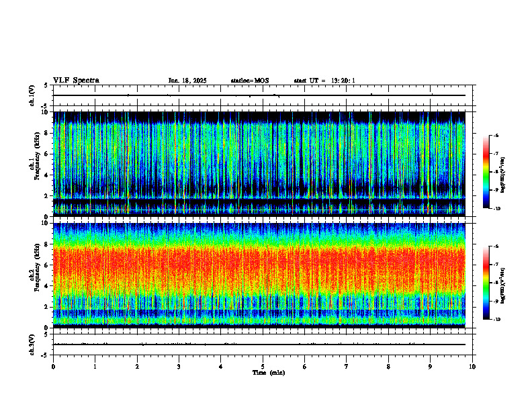Select the "start UT = 13:20: 1" text

click(x=324, y=81)
